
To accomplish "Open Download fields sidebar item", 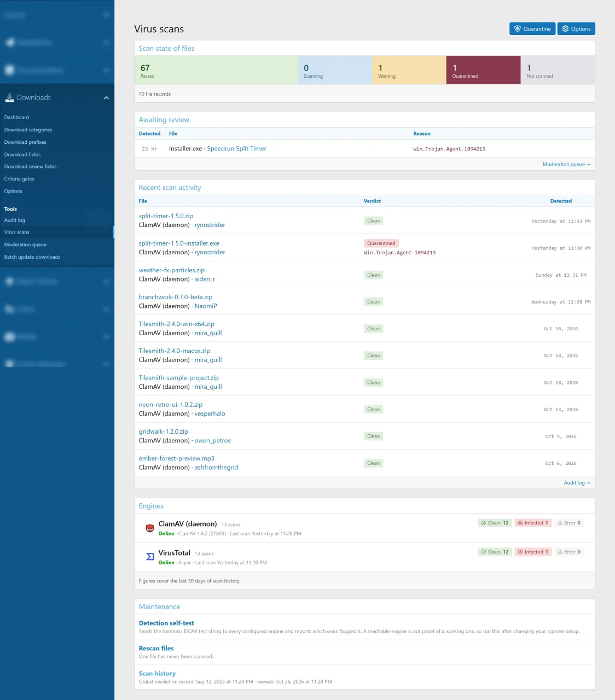I will click(x=22, y=155).
